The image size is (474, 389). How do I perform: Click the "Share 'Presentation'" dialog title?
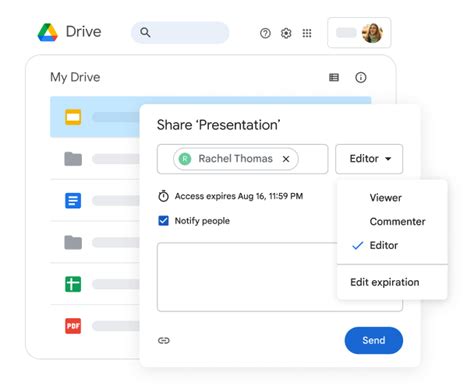coord(218,125)
